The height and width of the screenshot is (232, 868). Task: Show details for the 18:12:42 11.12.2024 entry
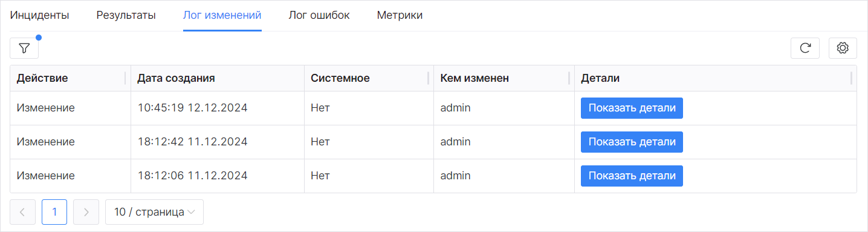click(x=632, y=142)
